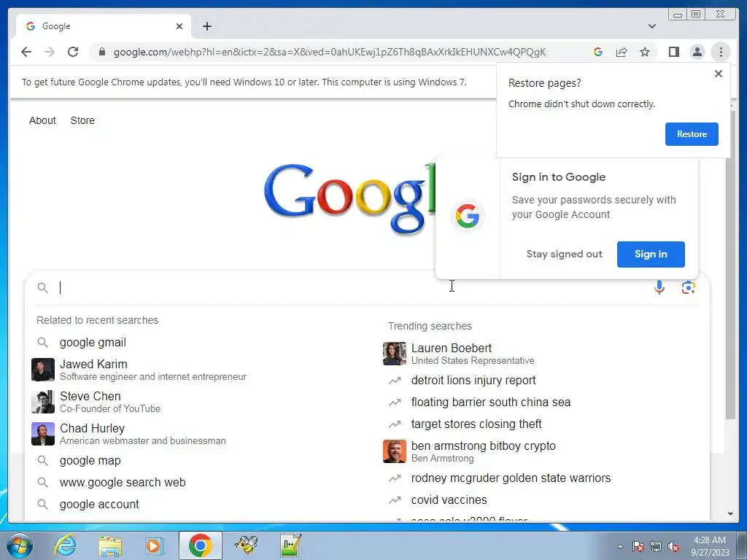Viewport: 747px width, 560px height.
Task: Click the Sign in button
Action: (x=651, y=254)
